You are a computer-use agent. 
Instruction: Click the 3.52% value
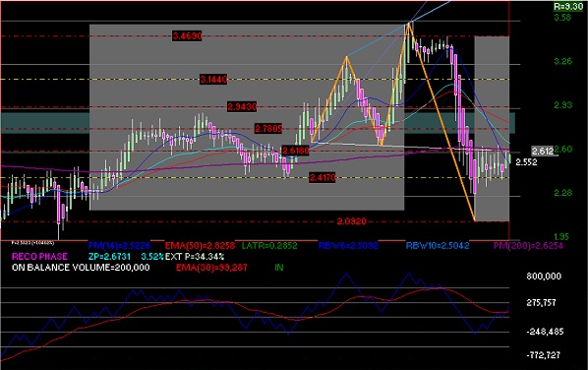[x=152, y=257]
